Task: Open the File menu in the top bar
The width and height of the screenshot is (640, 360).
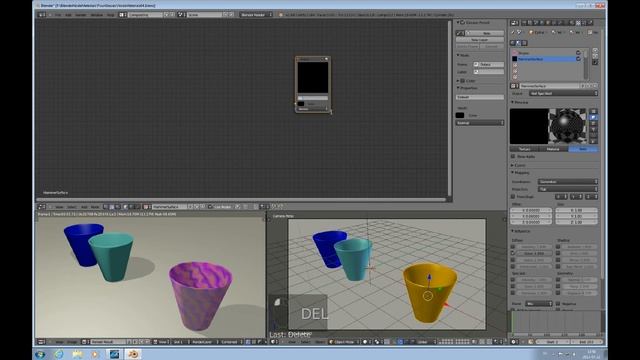Action: [x=58, y=15]
